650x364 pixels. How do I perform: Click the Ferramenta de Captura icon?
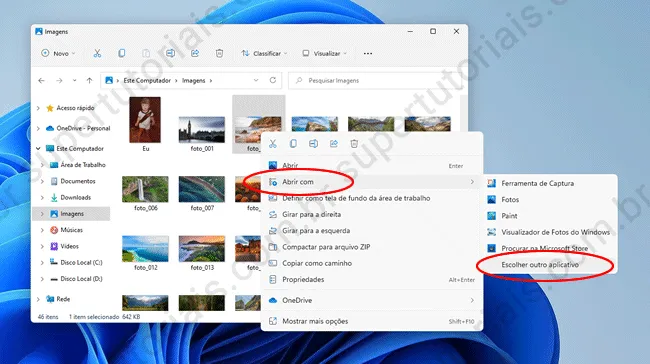pos(492,183)
